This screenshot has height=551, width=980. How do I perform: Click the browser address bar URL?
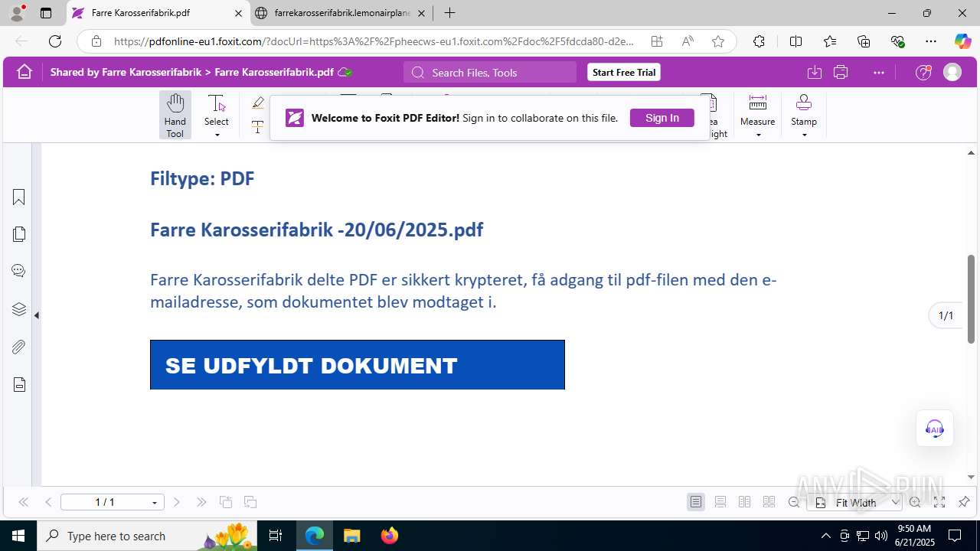(x=374, y=41)
